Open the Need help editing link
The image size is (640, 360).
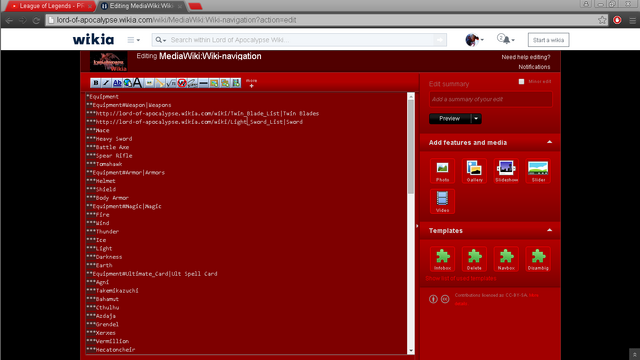point(526,57)
